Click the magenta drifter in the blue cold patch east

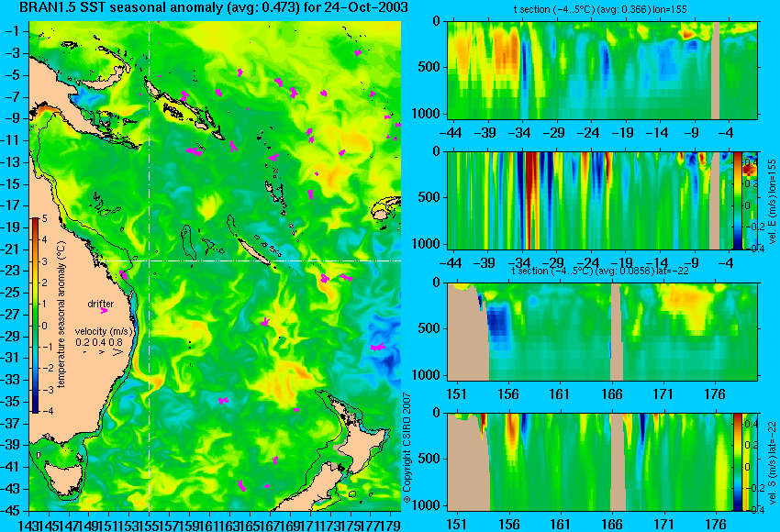(377, 347)
